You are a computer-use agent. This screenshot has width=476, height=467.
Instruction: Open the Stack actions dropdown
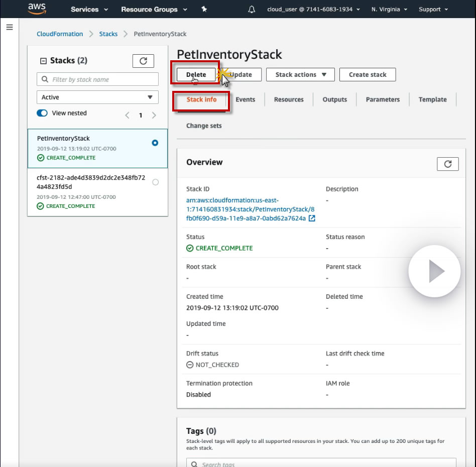[300, 74]
